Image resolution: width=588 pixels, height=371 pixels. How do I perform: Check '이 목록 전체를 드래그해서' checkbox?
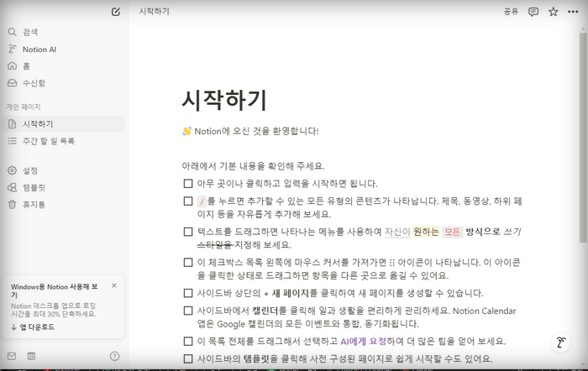click(188, 342)
